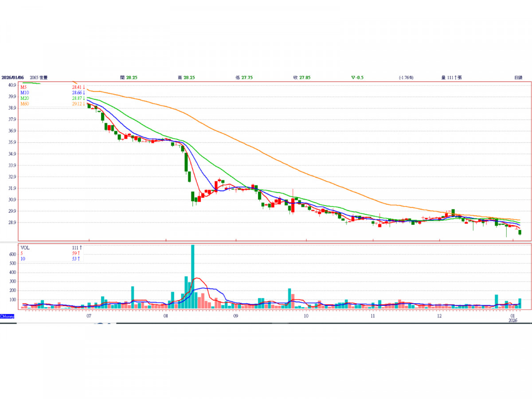Click the CMoney logo badge
Image resolution: width=532 pixels, height=399 pixels.
tap(8, 316)
